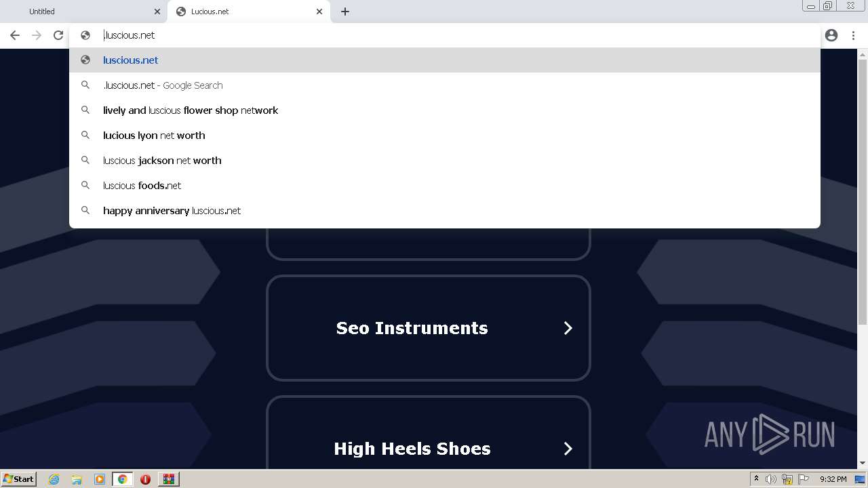Open the WinRAR taskbar icon
Screen dimensions: 868x488
168,479
